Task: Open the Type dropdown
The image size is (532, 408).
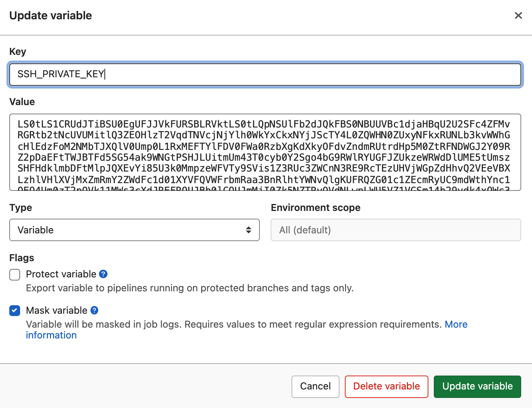Action: (x=134, y=230)
